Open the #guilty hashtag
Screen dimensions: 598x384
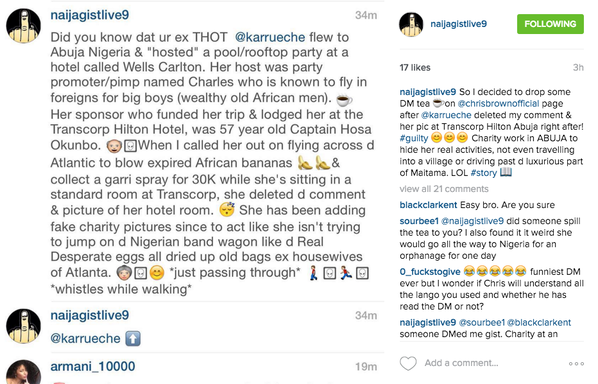pyautogui.click(x=414, y=138)
